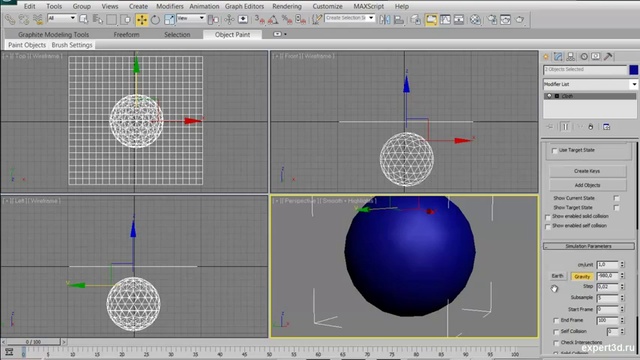
Task: Click the Unlink Selection toolbar icon
Action: pos(24,19)
